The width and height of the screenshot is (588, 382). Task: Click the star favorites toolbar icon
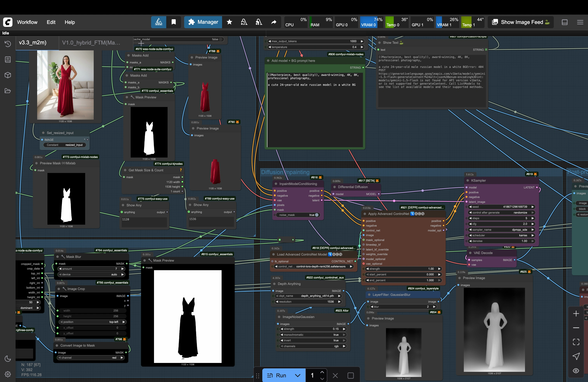(x=229, y=22)
